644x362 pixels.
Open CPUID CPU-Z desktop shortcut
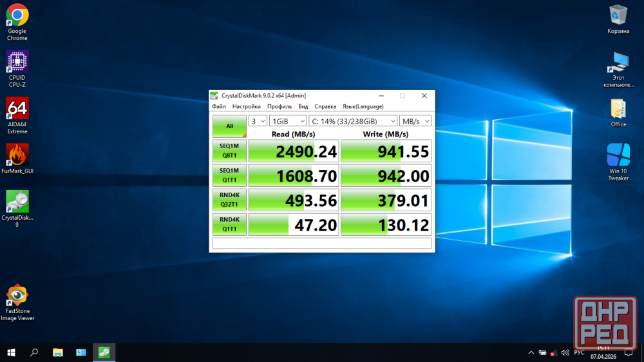pyautogui.click(x=17, y=62)
